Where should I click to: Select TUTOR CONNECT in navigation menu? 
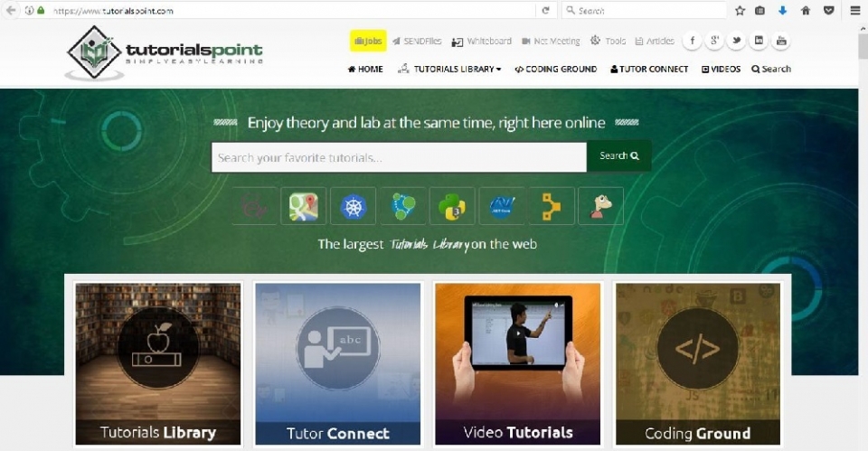(x=649, y=70)
